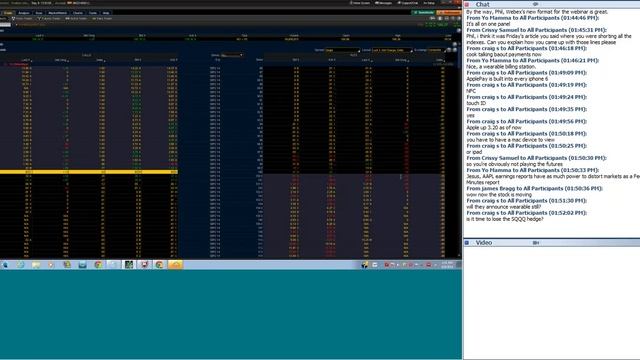Viewport: 640px width, 360px height.
Task: Collapse the Chat panel
Action: (467, 4)
